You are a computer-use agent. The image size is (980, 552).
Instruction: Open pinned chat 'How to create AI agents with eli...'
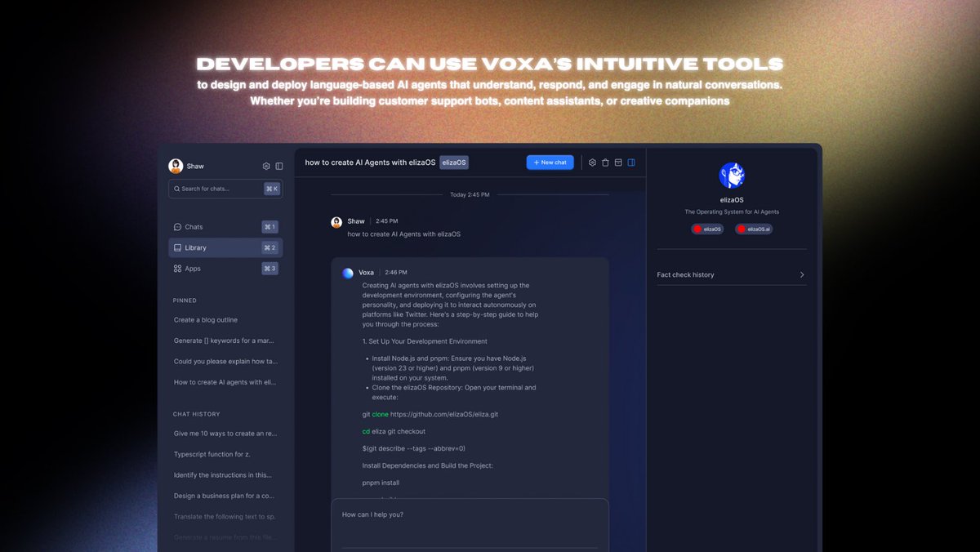pyautogui.click(x=225, y=382)
